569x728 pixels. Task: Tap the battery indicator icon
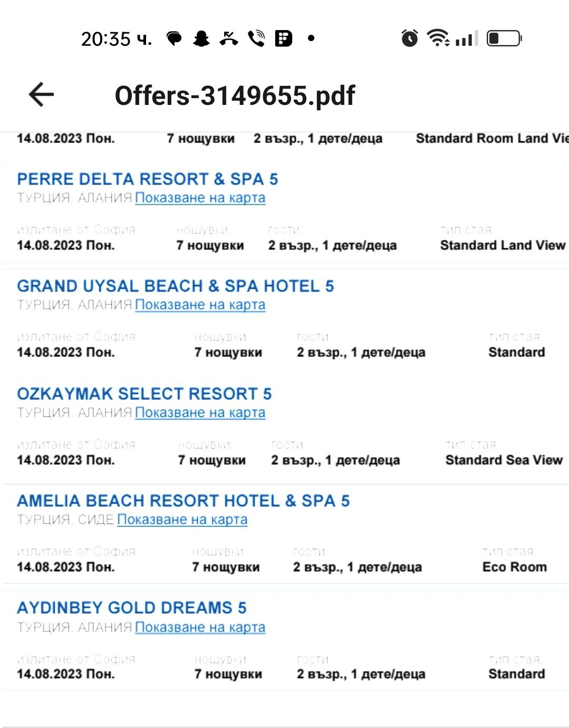click(504, 38)
